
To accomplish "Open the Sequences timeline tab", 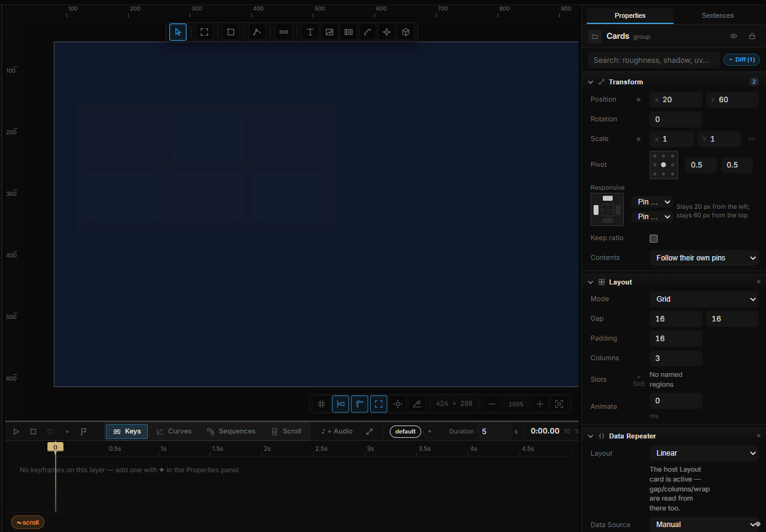I will 231,432.
